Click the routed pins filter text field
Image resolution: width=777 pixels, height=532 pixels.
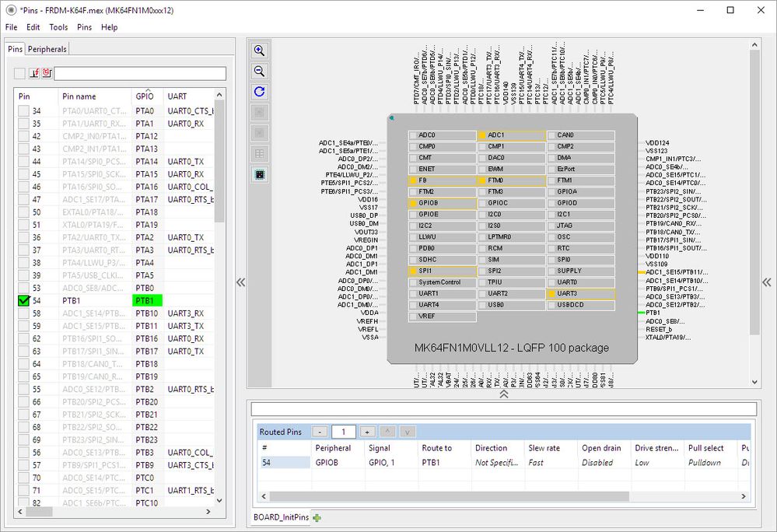coord(504,409)
